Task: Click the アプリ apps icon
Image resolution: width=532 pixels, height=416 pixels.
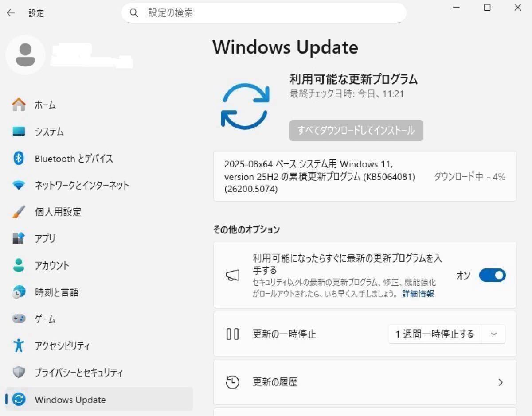Action: pyautogui.click(x=19, y=238)
